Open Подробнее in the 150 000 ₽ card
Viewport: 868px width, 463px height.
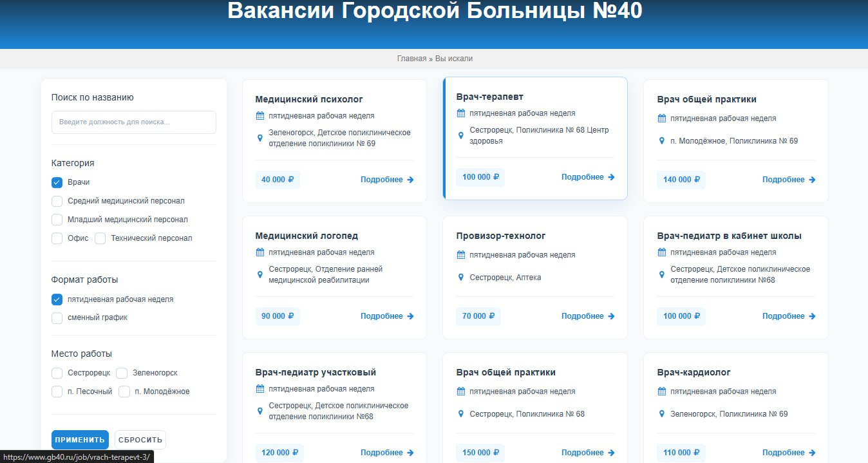click(588, 453)
